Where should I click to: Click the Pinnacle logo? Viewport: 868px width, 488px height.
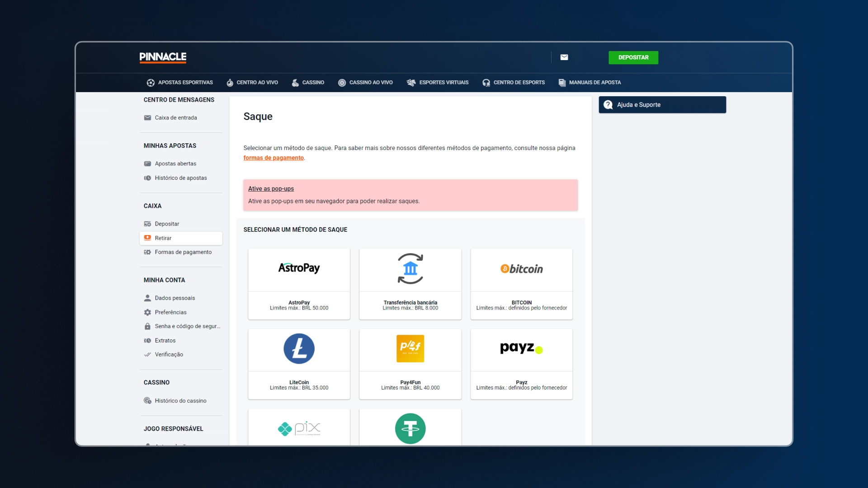point(163,57)
